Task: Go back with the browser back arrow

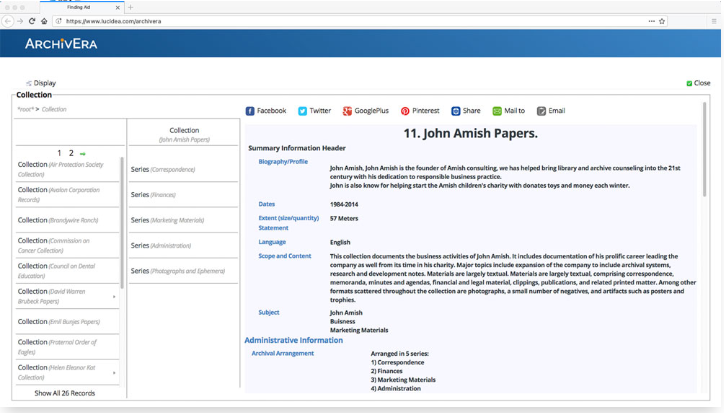Action: [8, 21]
